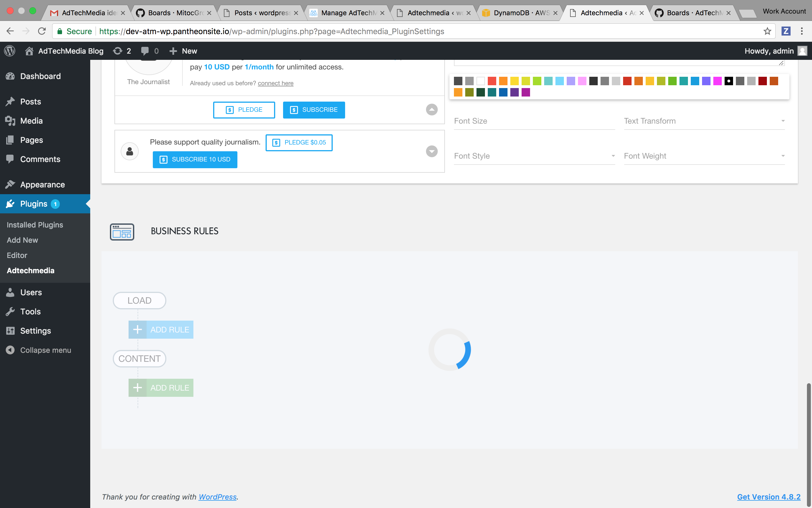Pick the magenta color swatch
Image resolution: width=812 pixels, height=508 pixels.
tap(717, 81)
